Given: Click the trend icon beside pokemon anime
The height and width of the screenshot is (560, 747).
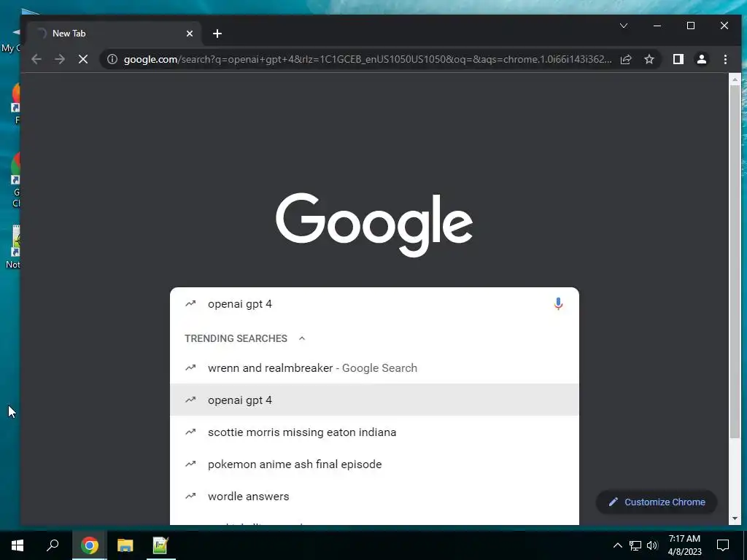Looking at the screenshot, I should [190, 463].
